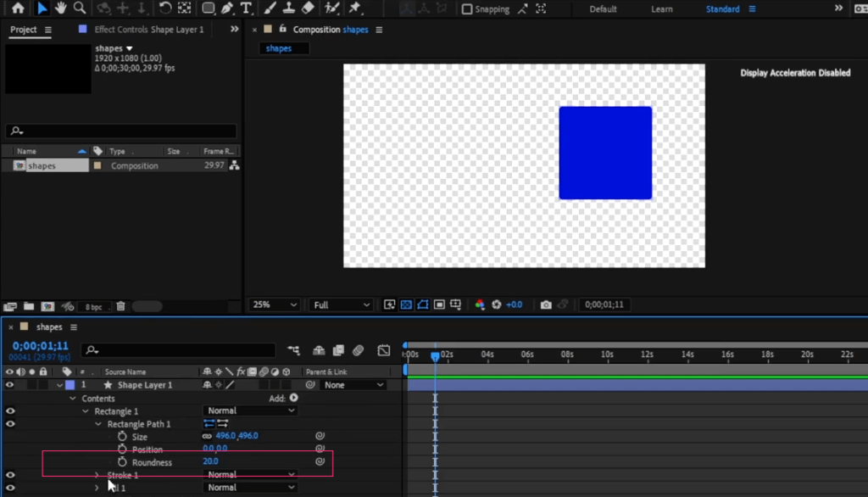Image resolution: width=868 pixels, height=497 pixels.
Task: Select the Type tool
Action: pos(246,8)
